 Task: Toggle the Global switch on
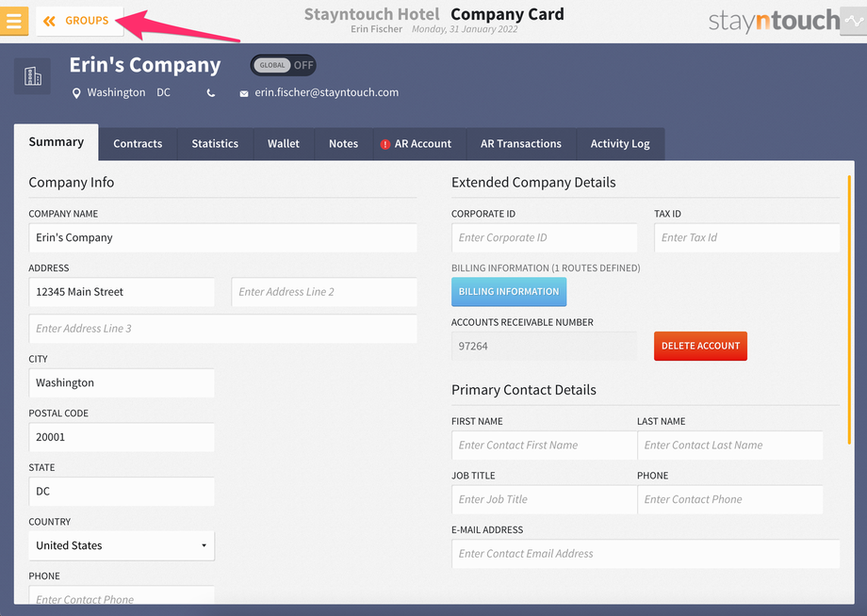pos(283,65)
